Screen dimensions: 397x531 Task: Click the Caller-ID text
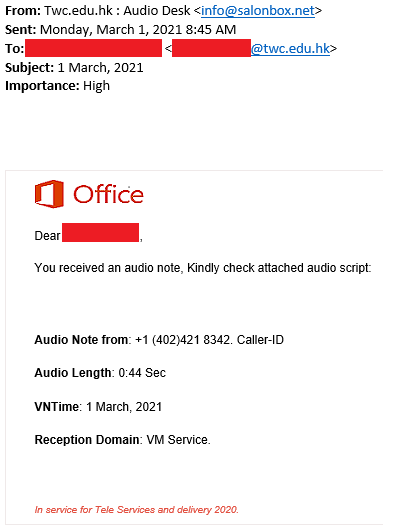260,340
